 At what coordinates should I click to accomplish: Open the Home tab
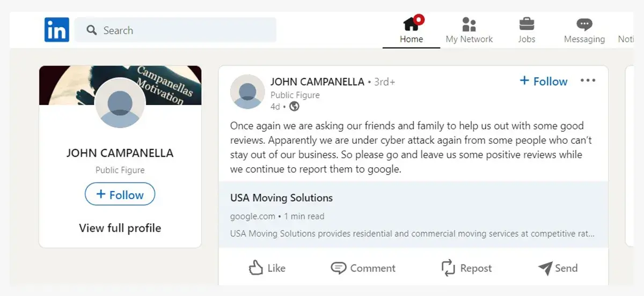(x=411, y=31)
